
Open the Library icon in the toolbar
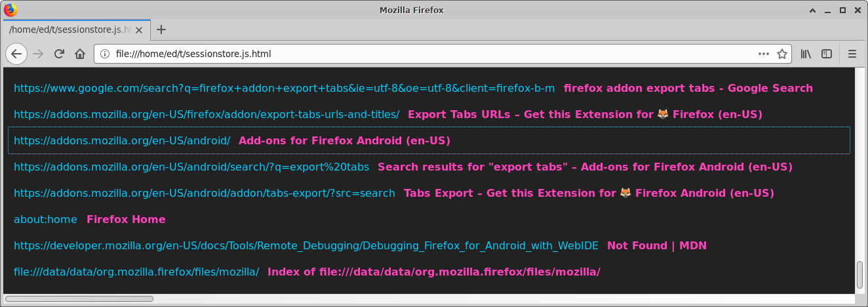pyautogui.click(x=806, y=54)
